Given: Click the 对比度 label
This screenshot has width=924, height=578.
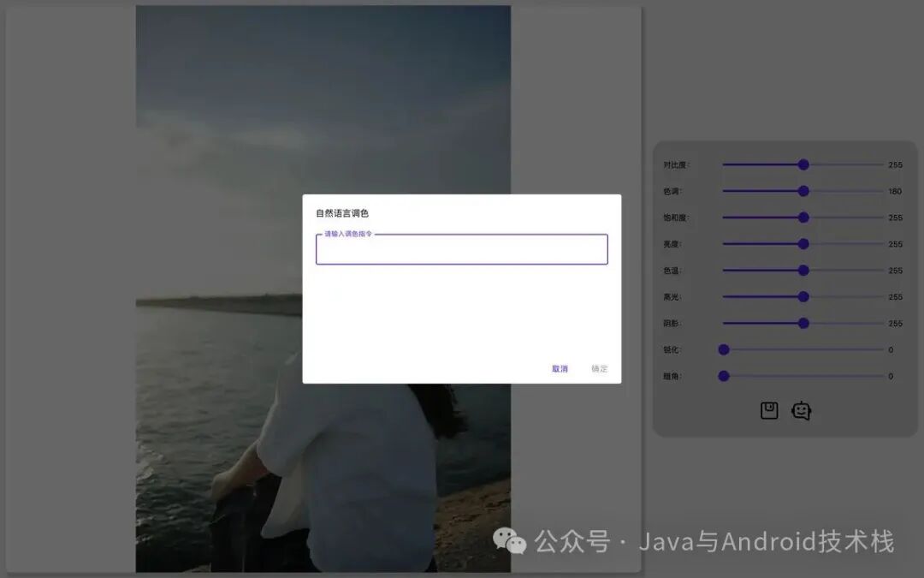Looking at the screenshot, I should (x=676, y=164).
